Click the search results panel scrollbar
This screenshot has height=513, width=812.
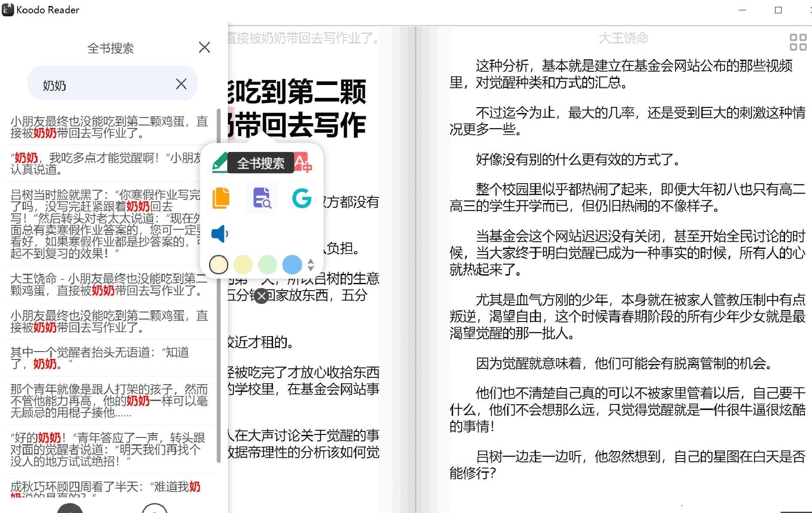tap(219, 285)
